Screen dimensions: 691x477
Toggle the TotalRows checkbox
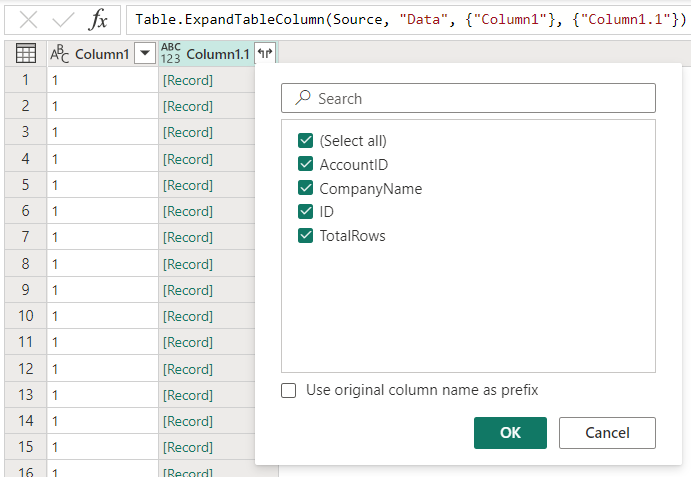[305, 236]
